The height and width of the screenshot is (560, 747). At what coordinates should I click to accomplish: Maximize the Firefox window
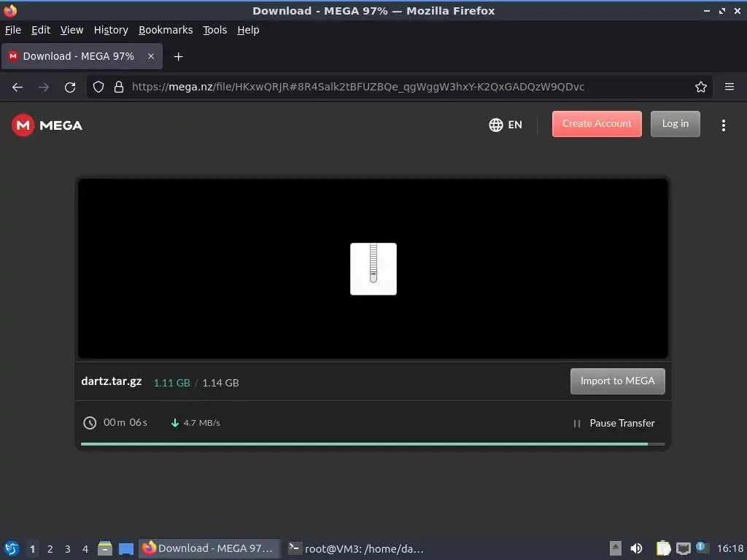pyautogui.click(x=722, y=10)
